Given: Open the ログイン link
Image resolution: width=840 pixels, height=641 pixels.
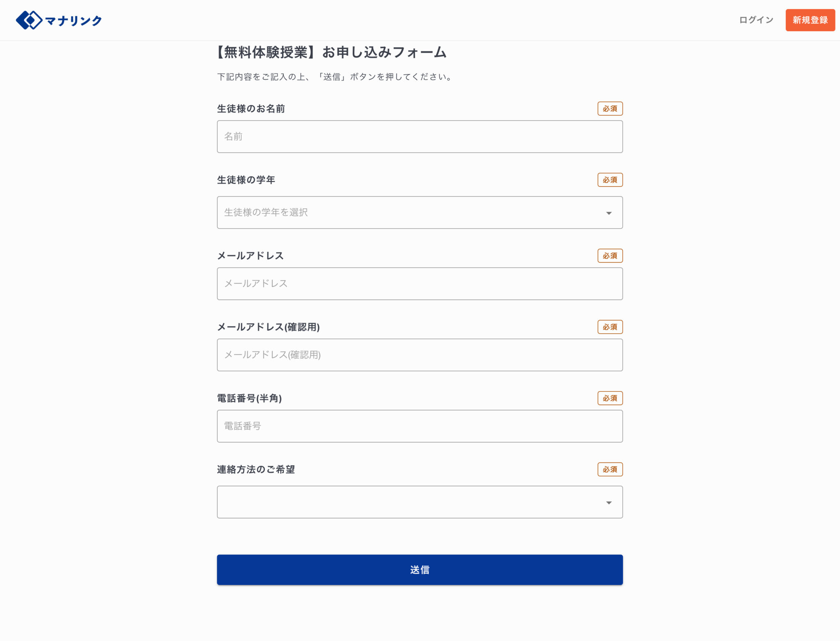Looking at the screenshot, I should coord(756,20).
